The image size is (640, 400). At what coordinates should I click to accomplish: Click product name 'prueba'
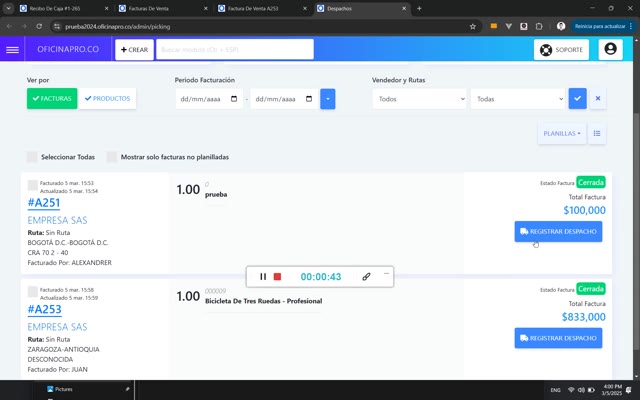click(216, 195)
